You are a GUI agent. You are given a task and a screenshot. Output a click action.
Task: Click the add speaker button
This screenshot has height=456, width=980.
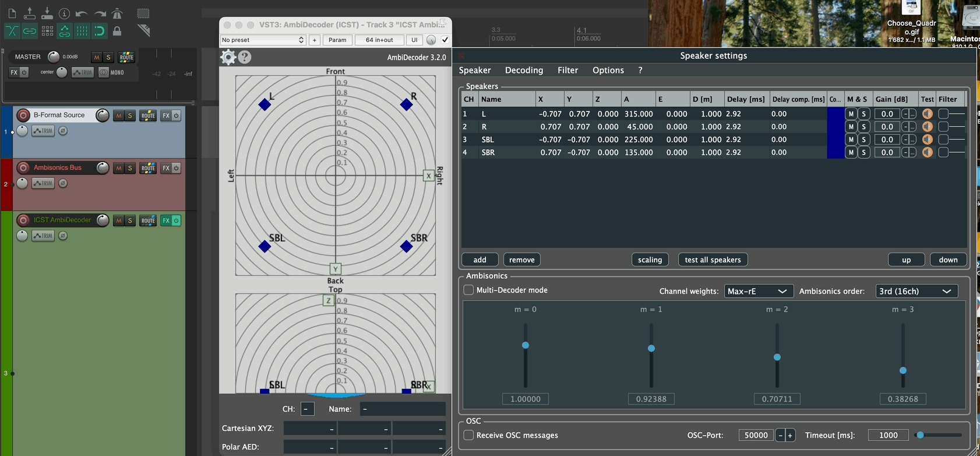pos(480,259)
